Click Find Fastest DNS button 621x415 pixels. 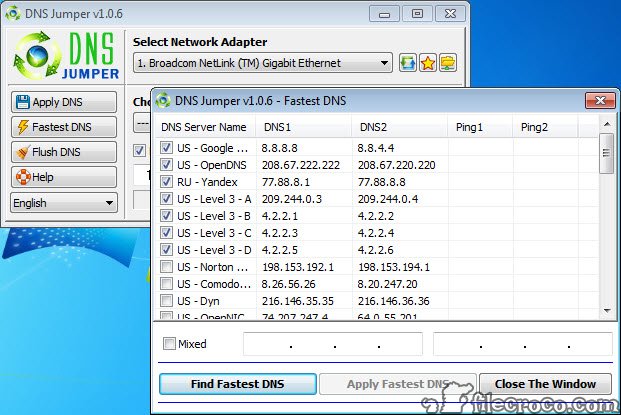[238, 384]
